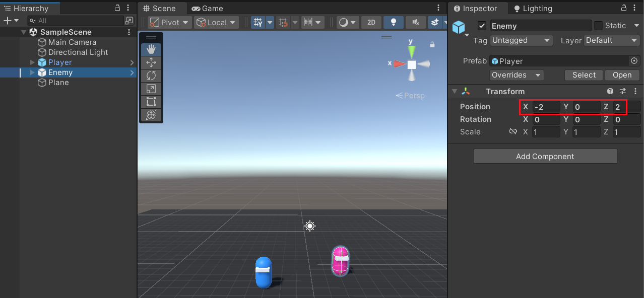Select the Move tool
The image size is (644, 298).
(151, 62)
